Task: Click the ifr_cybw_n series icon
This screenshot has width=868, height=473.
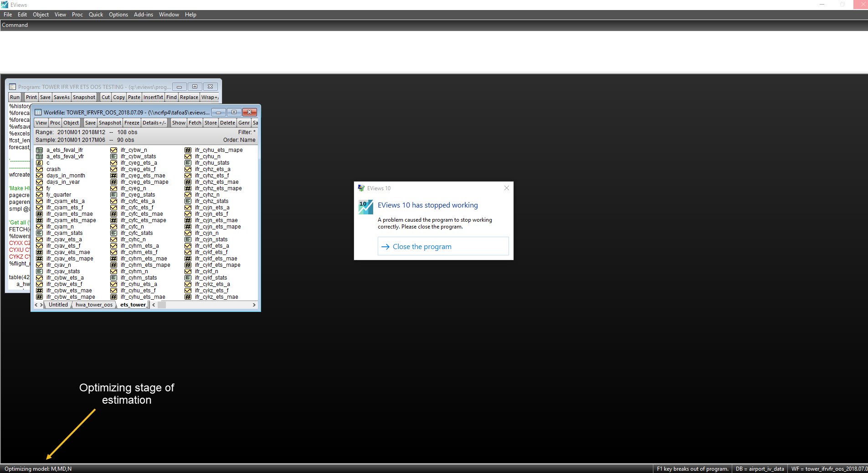Action: click(x=114, y=150)
